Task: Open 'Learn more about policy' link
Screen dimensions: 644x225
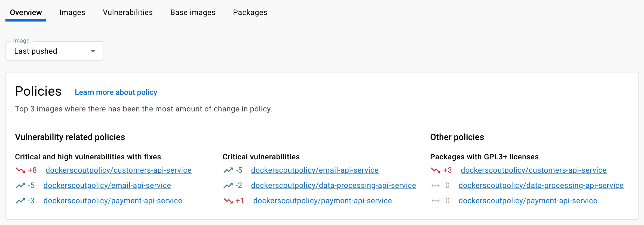Action: [x=116, y=92]
